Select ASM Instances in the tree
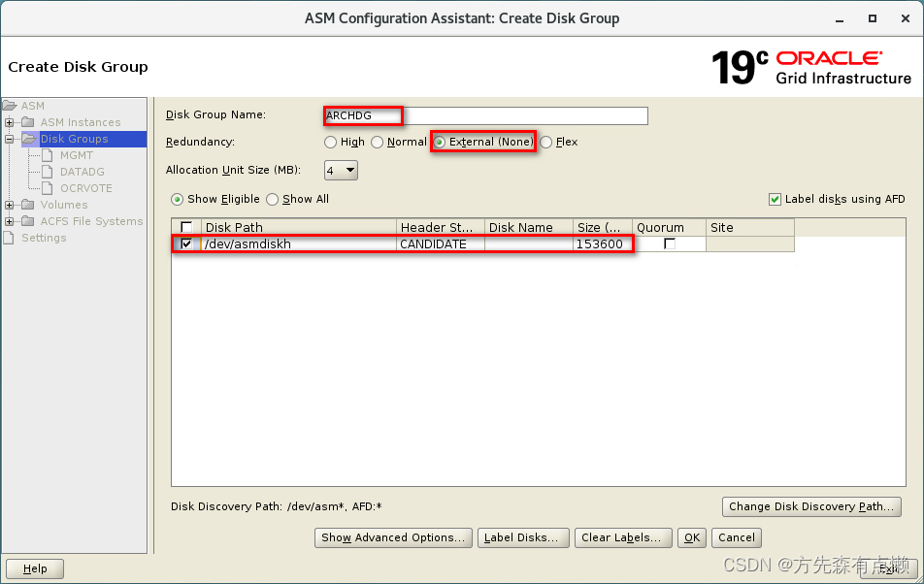Image resolution: width=924 pixels, height=584 pixels. pos(81,122)
